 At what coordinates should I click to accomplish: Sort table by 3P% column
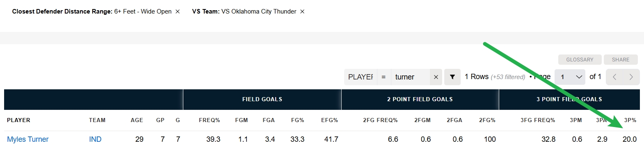[x=630, y=120]
